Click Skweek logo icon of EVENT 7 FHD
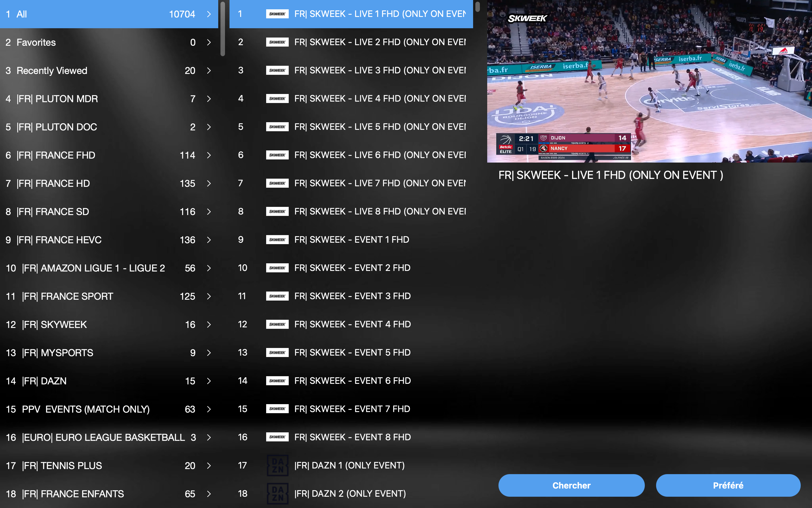812x508 pixels. (277, 409)
